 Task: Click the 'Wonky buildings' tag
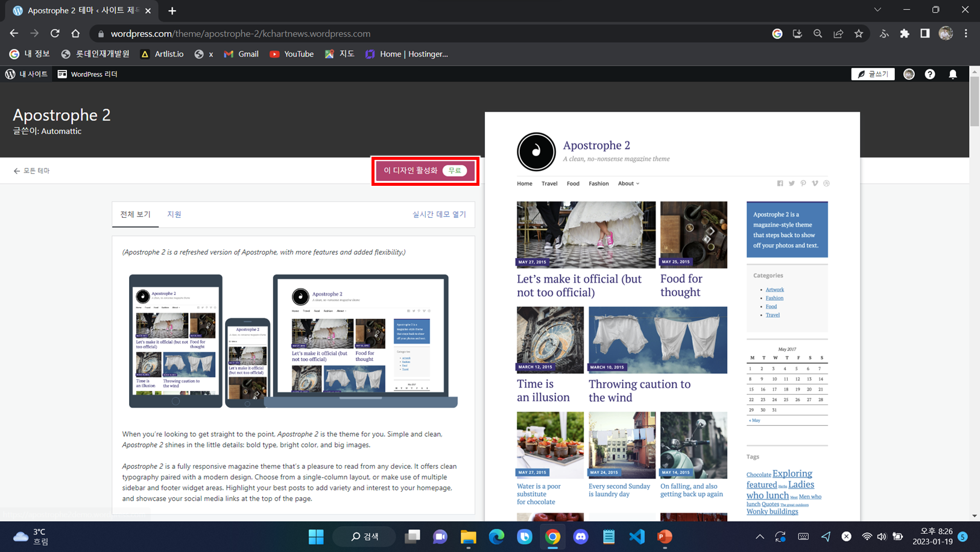[x=772, y=511]
